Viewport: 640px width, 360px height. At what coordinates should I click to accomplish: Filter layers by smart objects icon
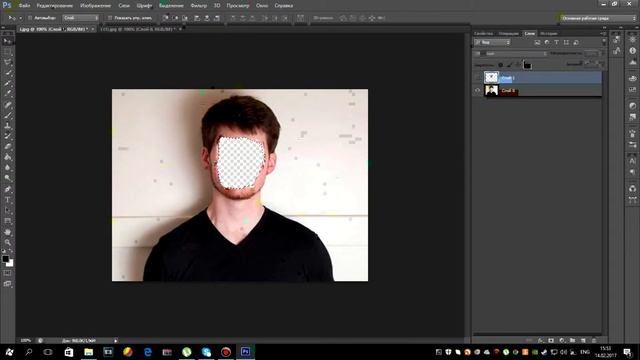click(x=576, y=42)
